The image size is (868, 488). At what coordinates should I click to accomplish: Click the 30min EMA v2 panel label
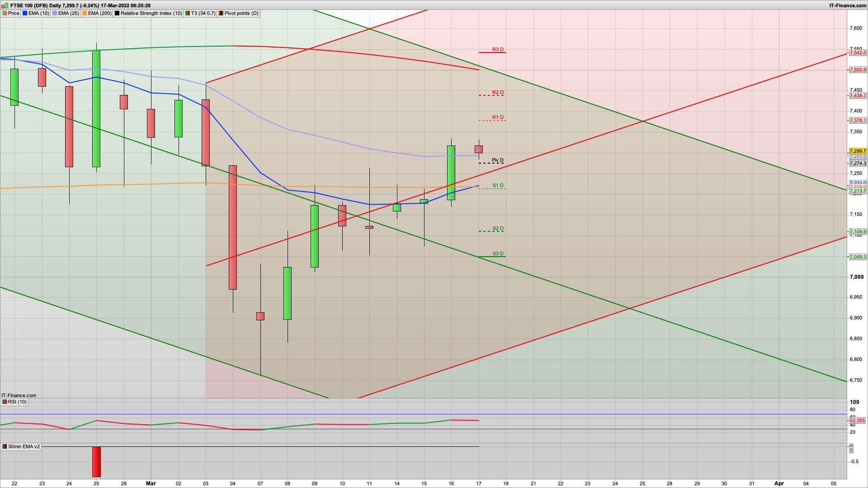pyautogui.click(x=24, y=447)
